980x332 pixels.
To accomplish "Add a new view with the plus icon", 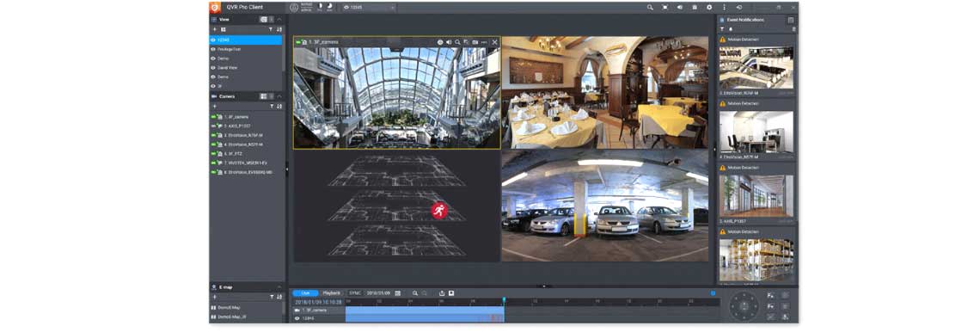I will click(x=214, y=29).
